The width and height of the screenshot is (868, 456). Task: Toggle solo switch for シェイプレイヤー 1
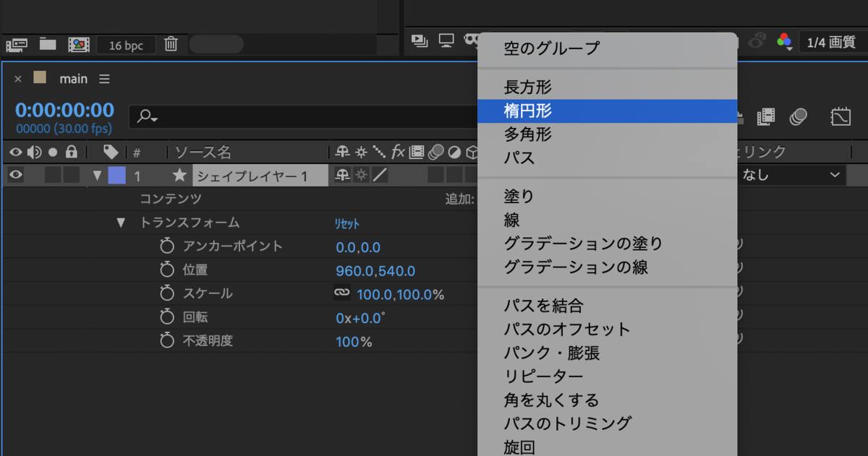tap(53, 175)
